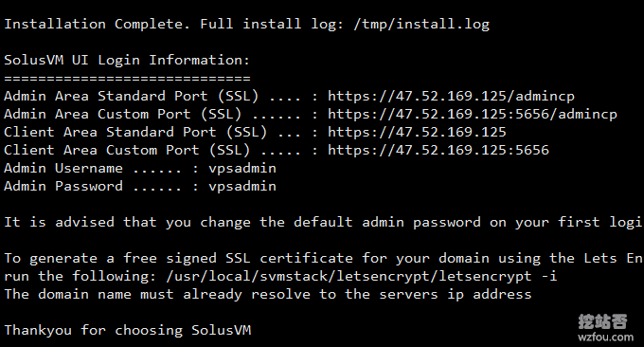
Task: Click the 'It is advised' password warning line
Action: pyautogui.click(x=323, y=223)
